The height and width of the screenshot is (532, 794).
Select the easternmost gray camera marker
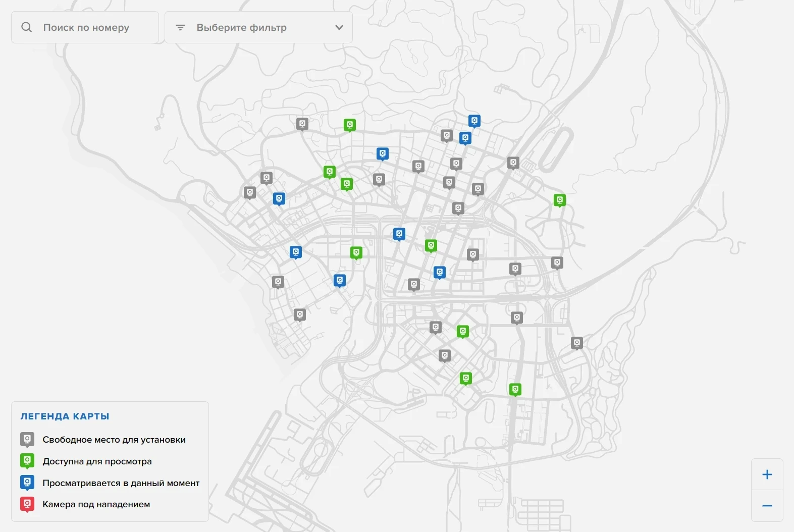(577, 343)
